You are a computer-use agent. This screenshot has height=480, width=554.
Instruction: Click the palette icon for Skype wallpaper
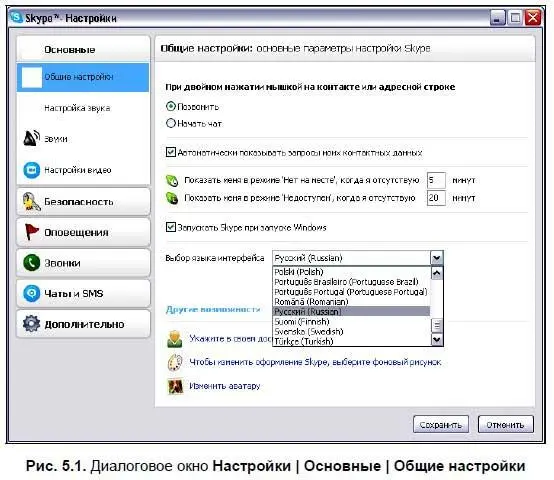pyautogui.click(x=175, y=362)
